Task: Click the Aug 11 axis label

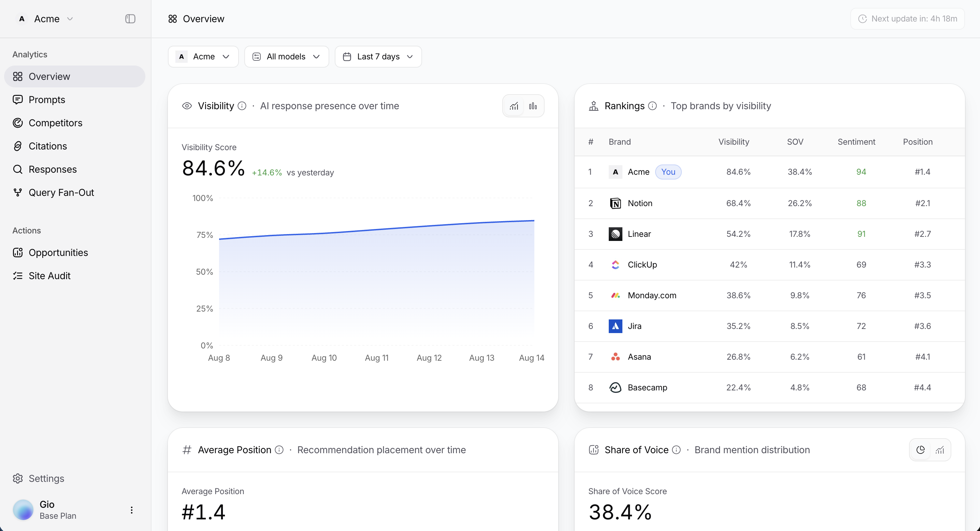Action: [377, 358]
